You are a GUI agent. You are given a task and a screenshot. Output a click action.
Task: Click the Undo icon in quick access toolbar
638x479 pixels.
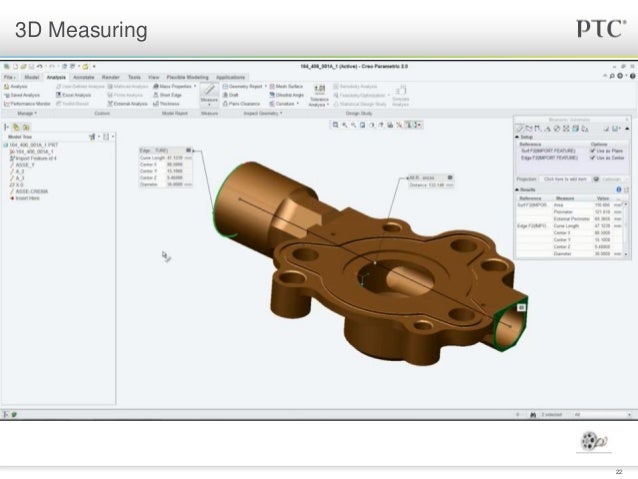pos(39,66)
